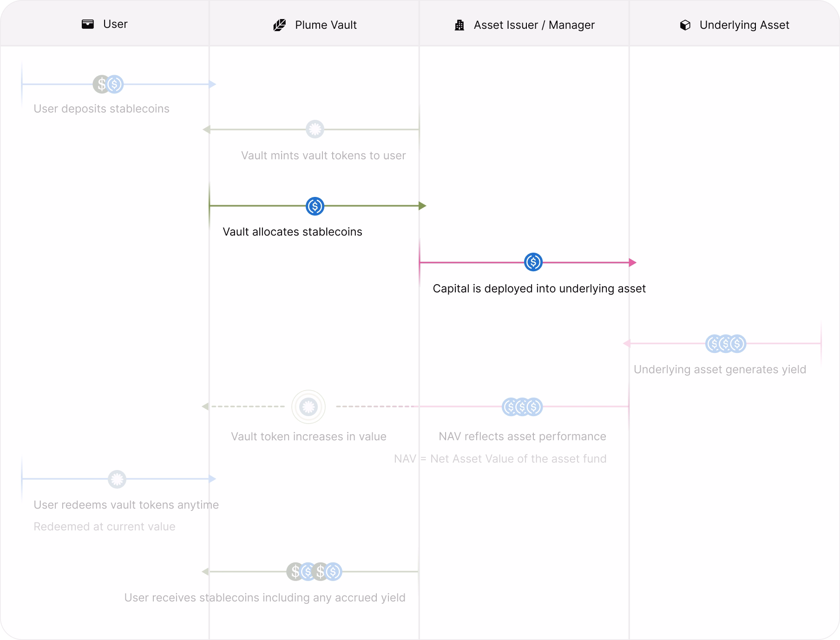This screenshot has width=840, height=640.
Task: Click the 'User redeems vault tokens anytime' label
Action: 126,505
